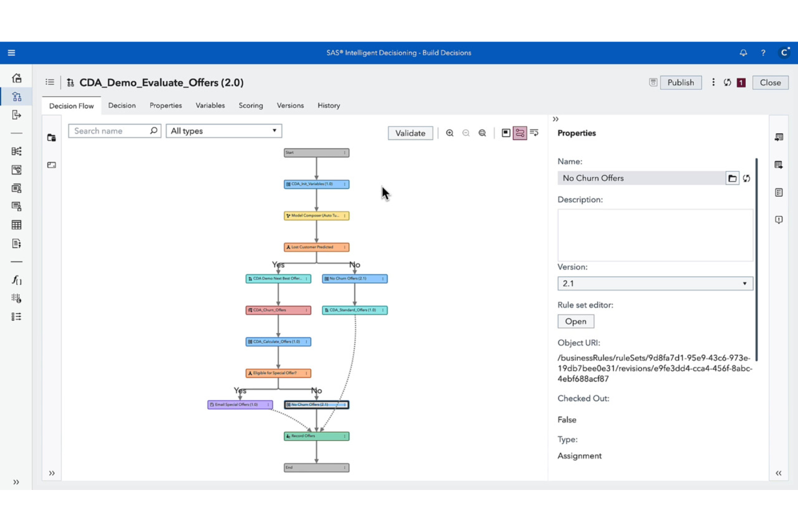Open notifications bell
The width and height of the screenshot is (798, 532).
[x=743, y=53]
